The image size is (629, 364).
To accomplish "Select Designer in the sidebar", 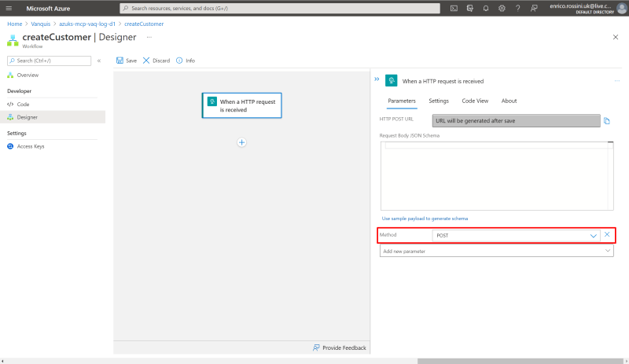I will (52, 117).
